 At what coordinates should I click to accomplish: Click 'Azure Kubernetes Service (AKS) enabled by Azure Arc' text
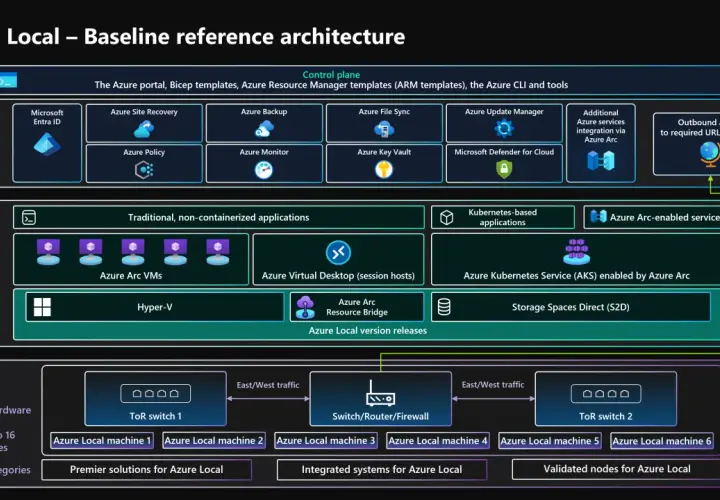pyautogui.click(x=576, y=276)
